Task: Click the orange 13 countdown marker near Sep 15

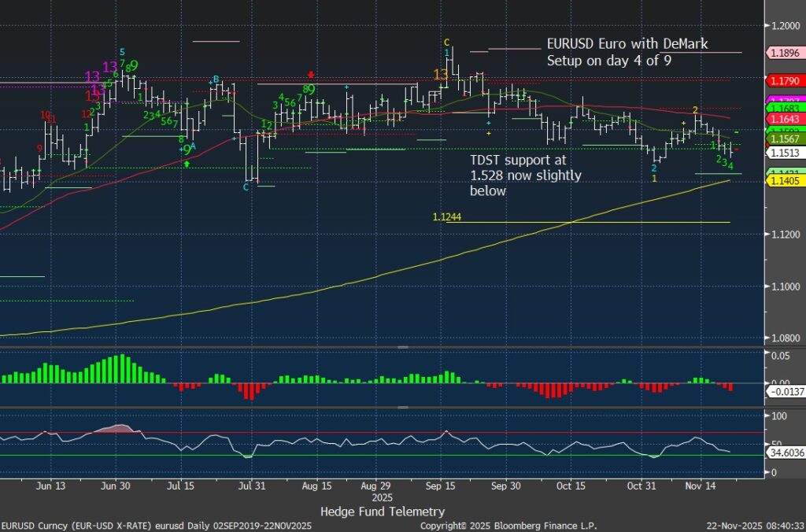Action: pyautogui.click(x=441, y=74)
